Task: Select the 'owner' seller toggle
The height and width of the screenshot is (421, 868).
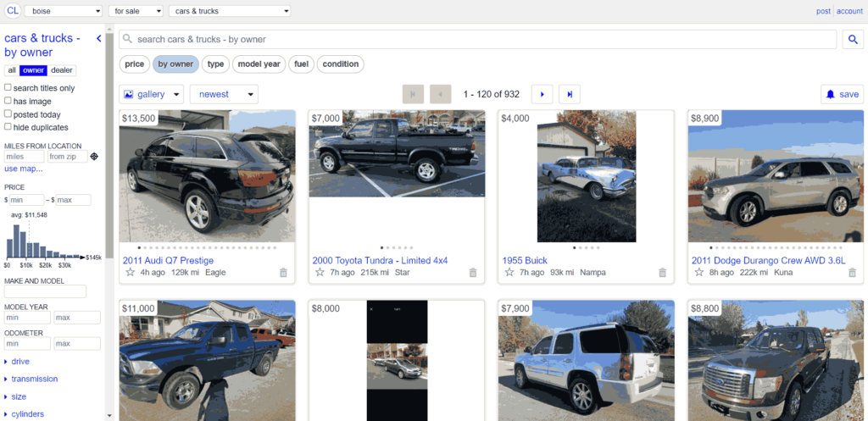Action: point(33,70)
